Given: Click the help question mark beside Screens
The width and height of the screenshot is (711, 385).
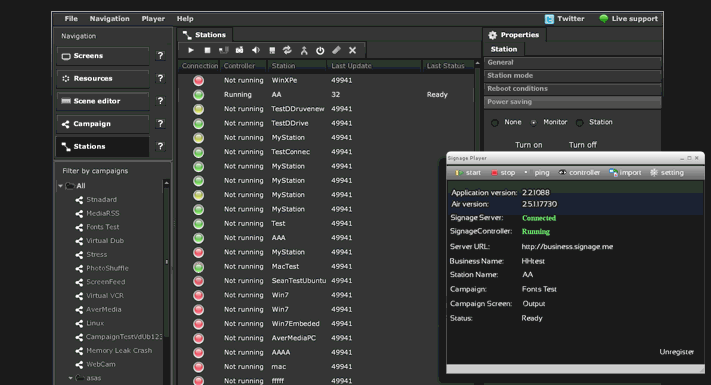Looking at the screenshot, I should 160,56.
